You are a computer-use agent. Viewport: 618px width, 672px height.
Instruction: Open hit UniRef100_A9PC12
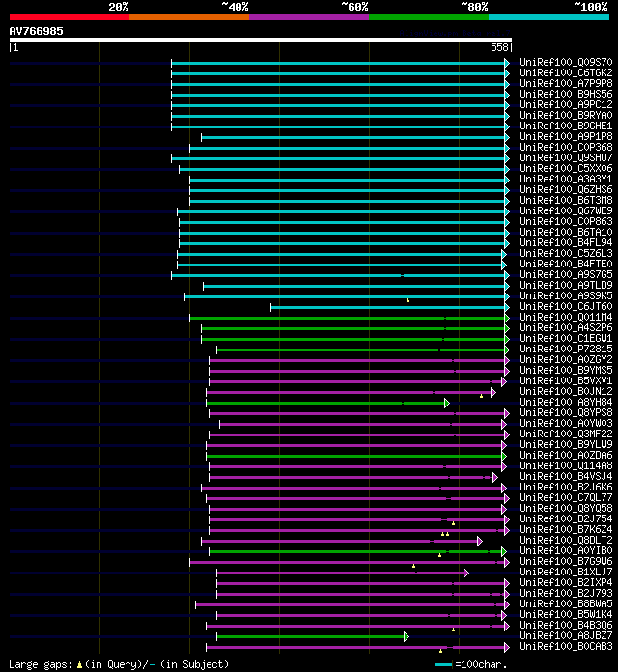[x=566, y=105]
